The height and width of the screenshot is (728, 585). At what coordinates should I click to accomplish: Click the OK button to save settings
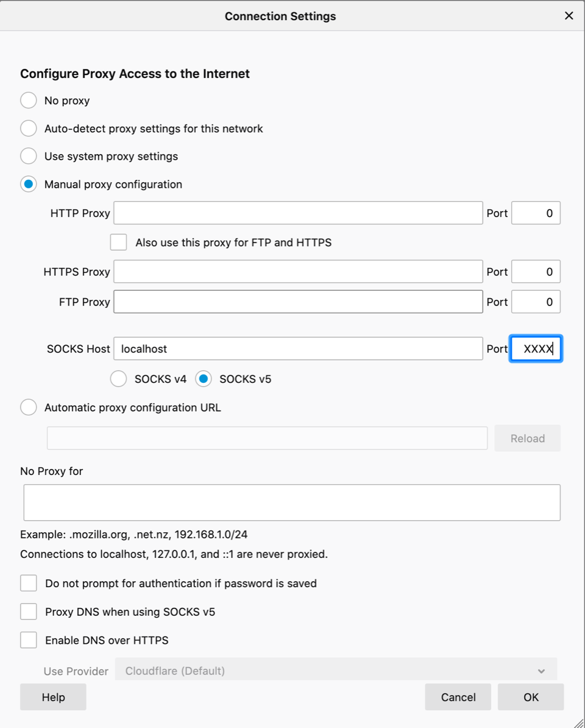(x=530, y=697)
